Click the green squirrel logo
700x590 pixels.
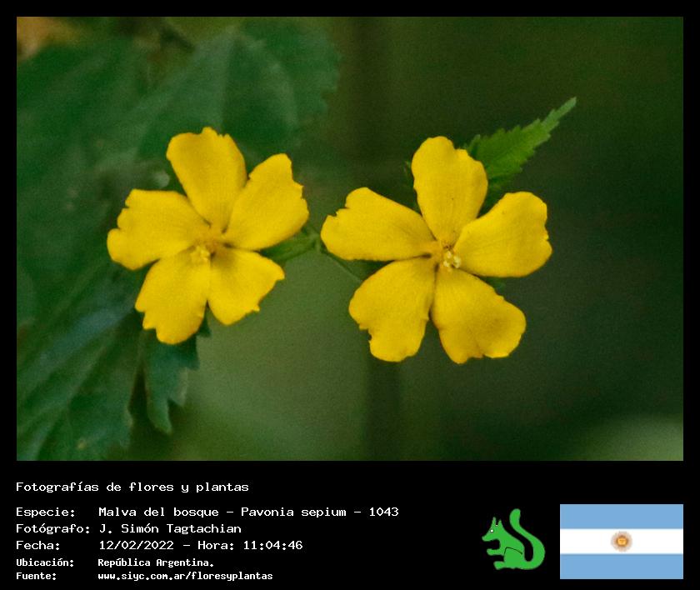pyautogui.click(x=512, y=541)
